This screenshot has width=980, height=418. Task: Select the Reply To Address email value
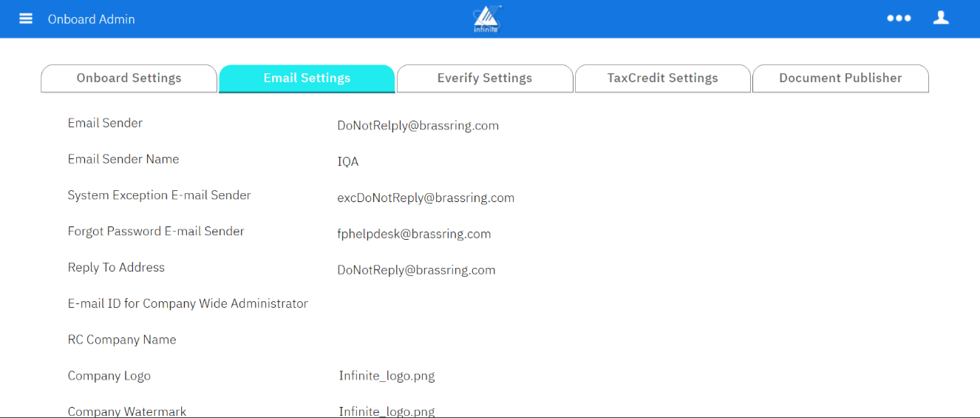tap(416, 271)
